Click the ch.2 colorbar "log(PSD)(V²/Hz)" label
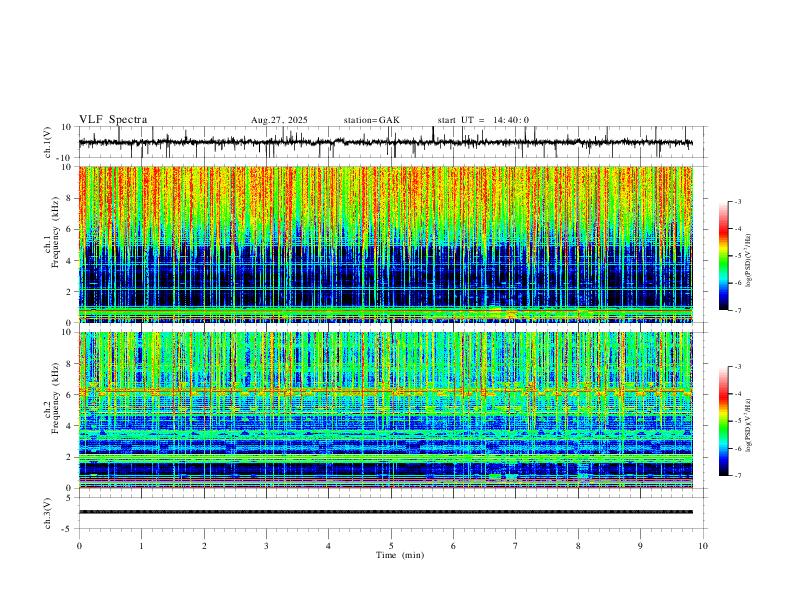This screenshot has width=792, height=612. (749, 426)
